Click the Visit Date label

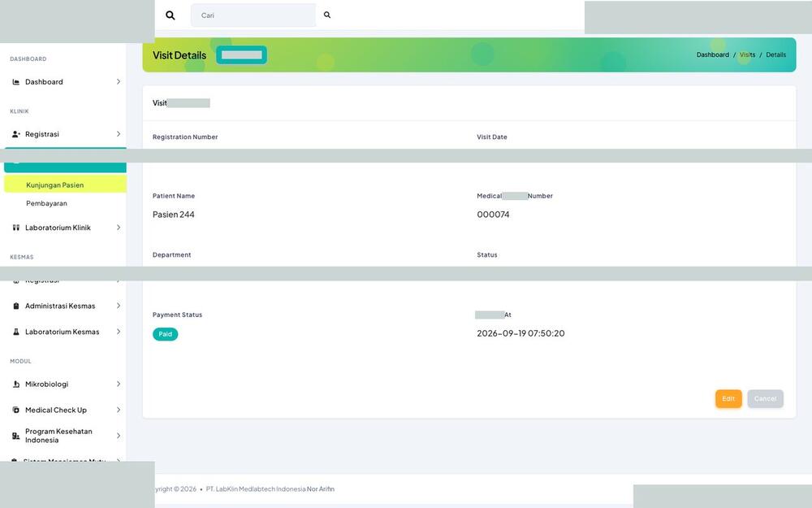492,137
